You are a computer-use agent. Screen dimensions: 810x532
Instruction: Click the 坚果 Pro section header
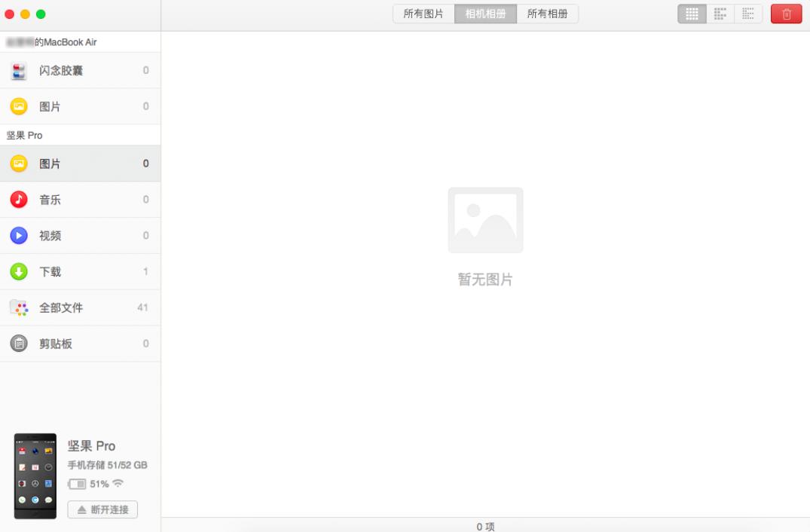(25, 136)
